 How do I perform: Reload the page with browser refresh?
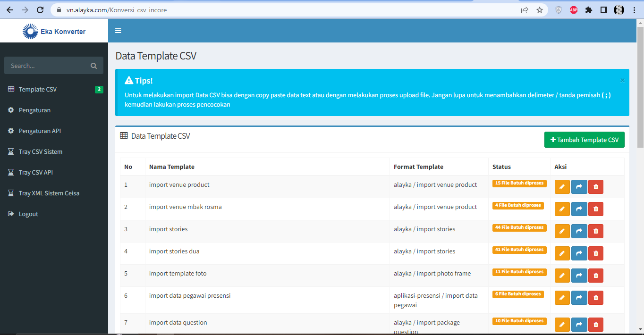click(40, 10)
